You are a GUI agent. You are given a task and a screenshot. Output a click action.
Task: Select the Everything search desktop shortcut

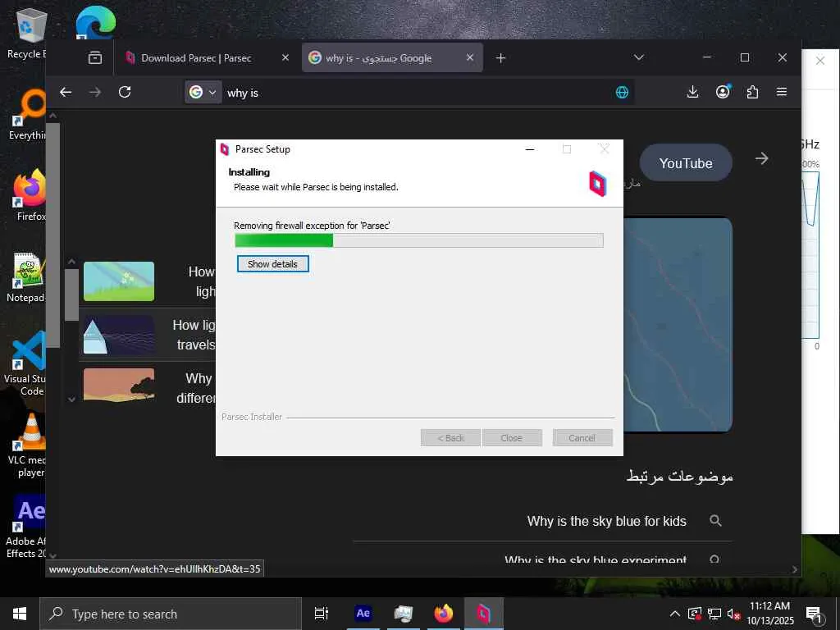tap(27, 115)
